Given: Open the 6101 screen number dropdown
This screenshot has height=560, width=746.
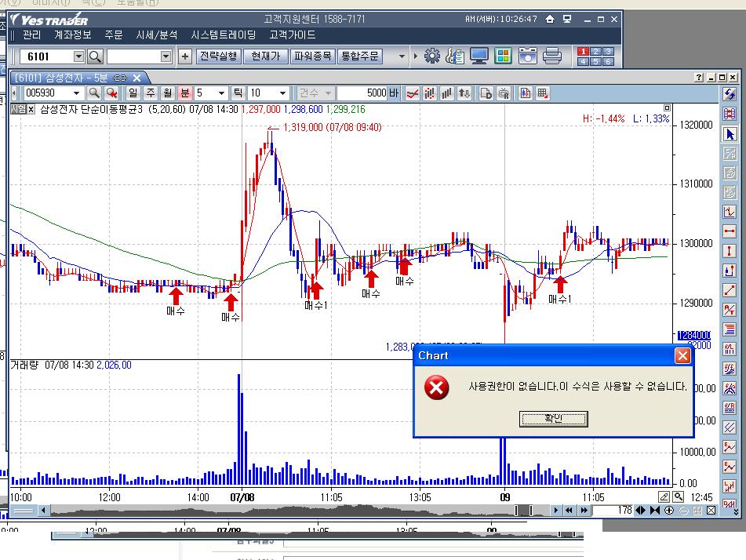Looking at the screenshot, I should click(78, 56).
